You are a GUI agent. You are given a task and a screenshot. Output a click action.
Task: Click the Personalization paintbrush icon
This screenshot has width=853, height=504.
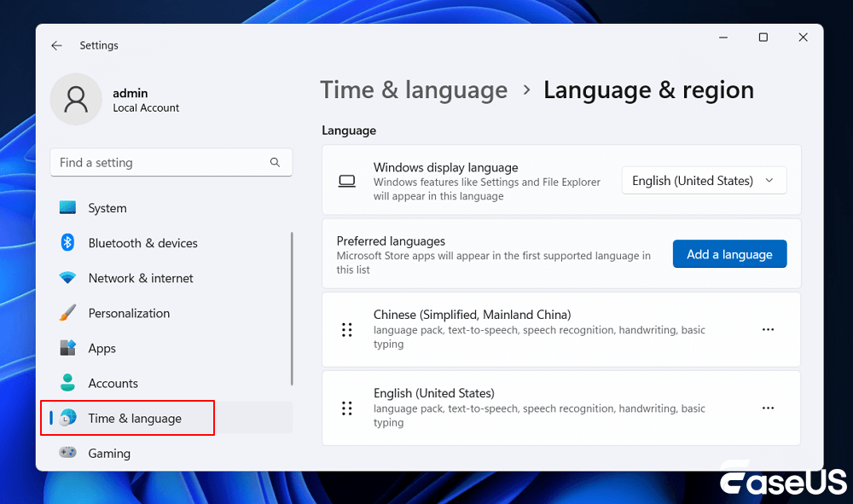[67, 313]
